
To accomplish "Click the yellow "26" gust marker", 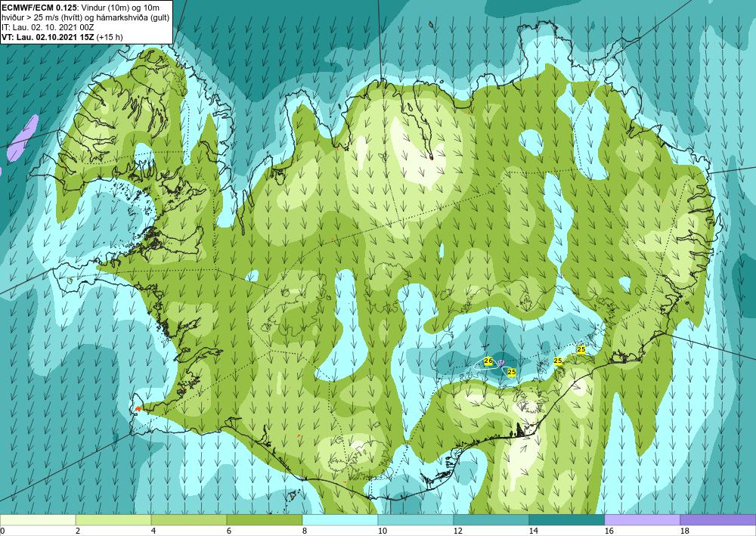I will point(488,361).
